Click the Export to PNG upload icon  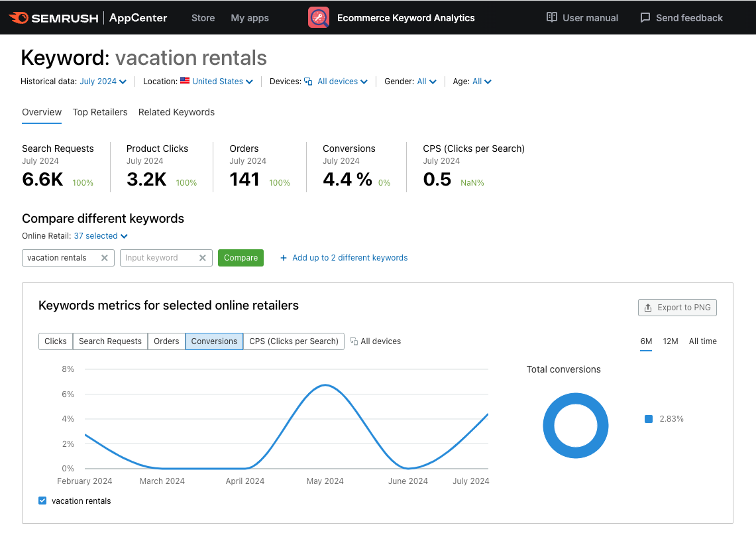648,307
